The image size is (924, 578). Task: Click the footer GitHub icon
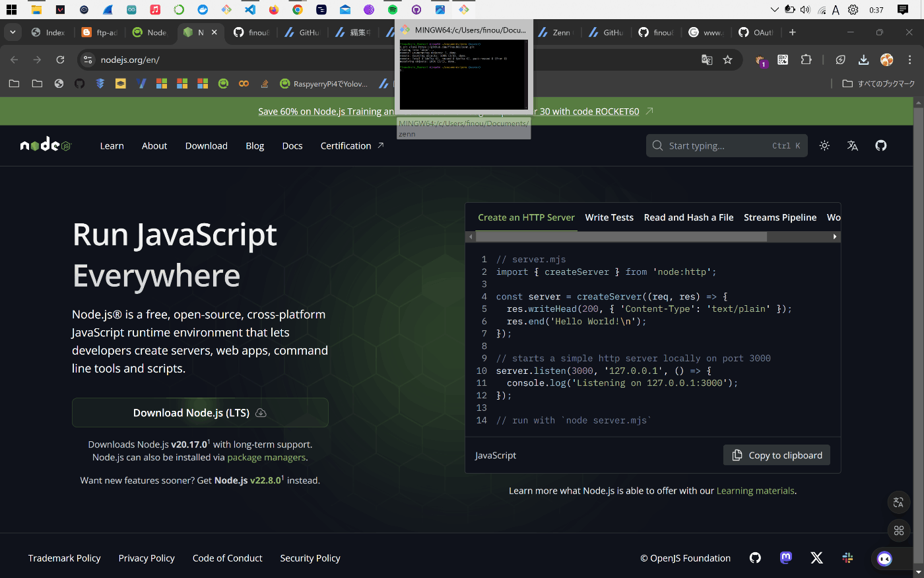pos(755,558)
